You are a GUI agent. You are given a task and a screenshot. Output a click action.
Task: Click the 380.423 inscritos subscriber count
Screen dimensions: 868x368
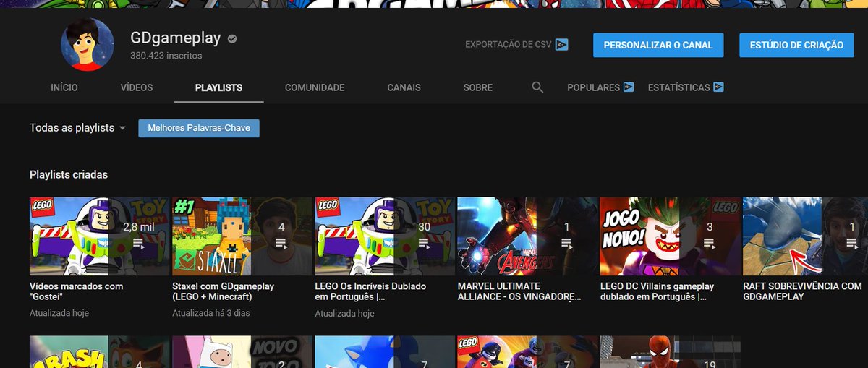click(x=166, y=56)
